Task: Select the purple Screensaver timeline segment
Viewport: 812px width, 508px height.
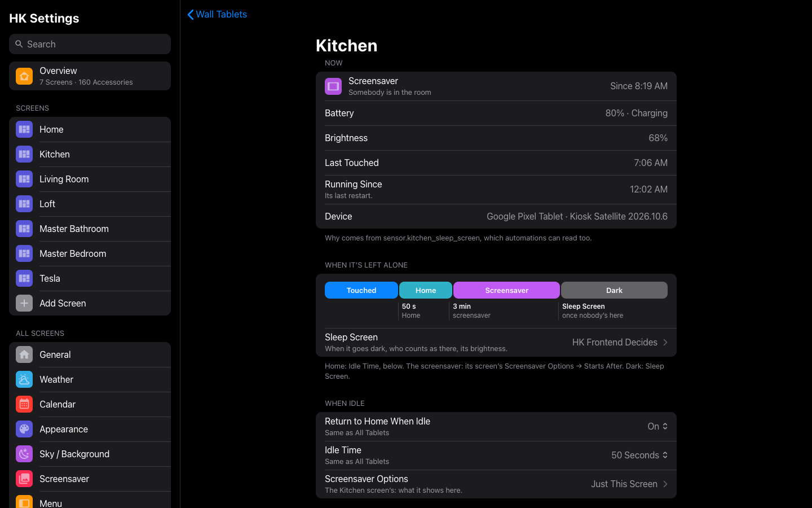Action: coord(506,290)
